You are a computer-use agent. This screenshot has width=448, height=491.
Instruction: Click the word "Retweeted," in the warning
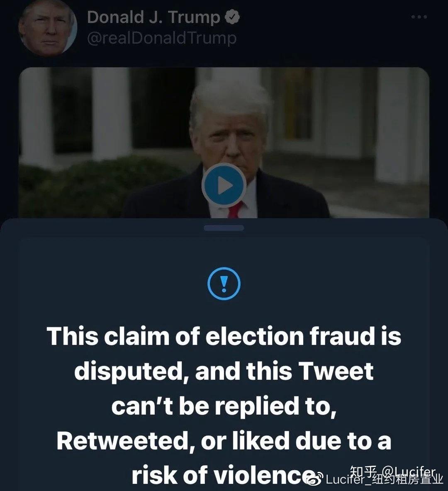tap(123, 440)
